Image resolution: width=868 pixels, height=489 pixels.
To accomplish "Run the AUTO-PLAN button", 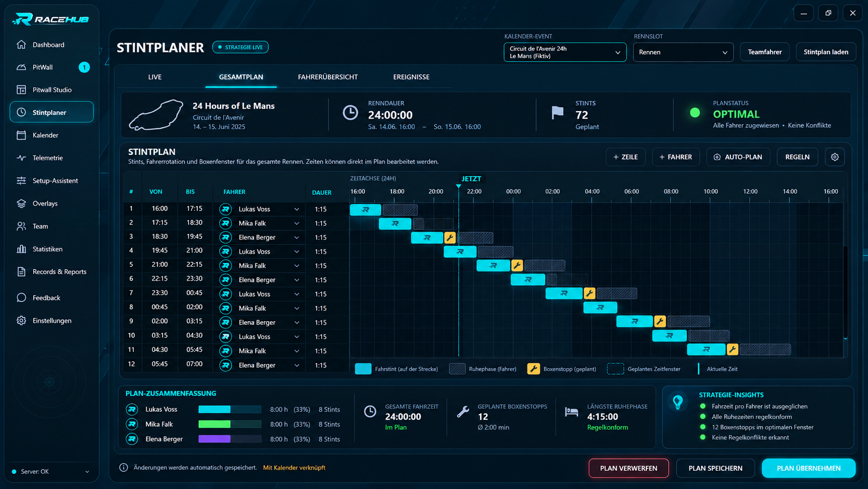I will [738, 157].
